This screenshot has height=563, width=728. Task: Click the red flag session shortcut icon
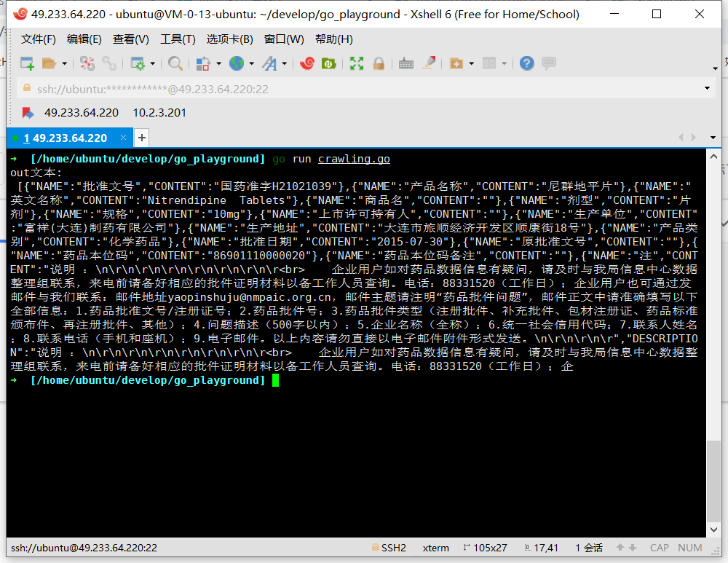(28, 113)
